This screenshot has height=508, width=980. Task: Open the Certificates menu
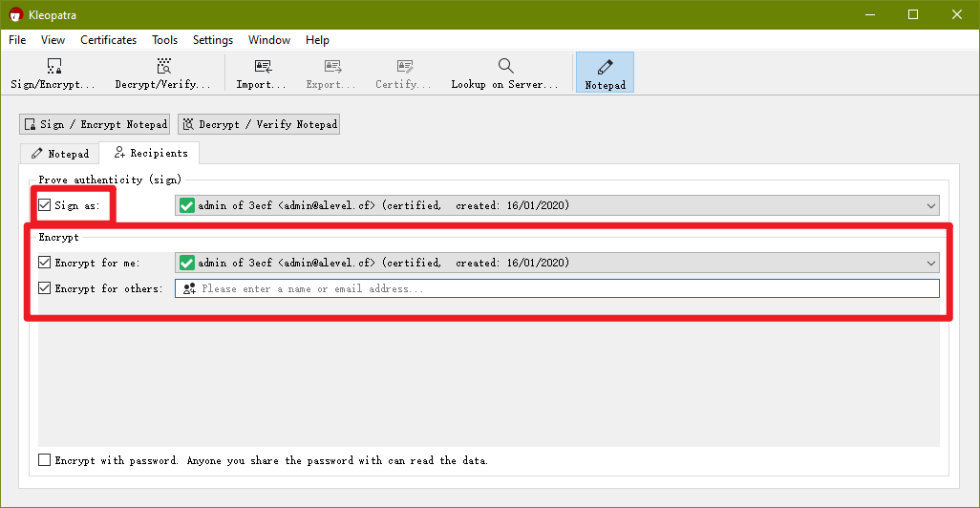pyautogui.click(x=109, y=40)
